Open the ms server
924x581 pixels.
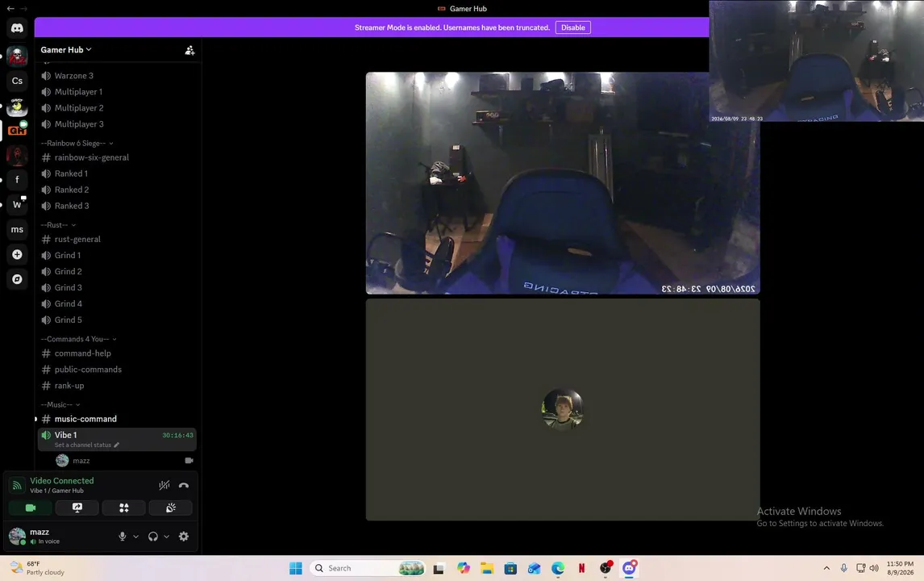pos(17,229)
